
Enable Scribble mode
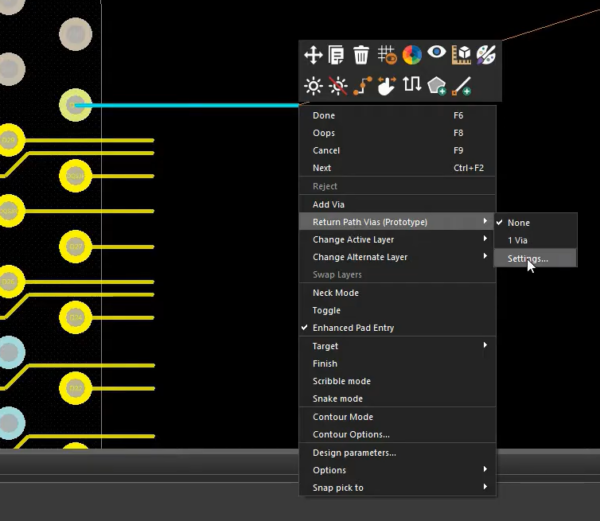pos(397,381)
